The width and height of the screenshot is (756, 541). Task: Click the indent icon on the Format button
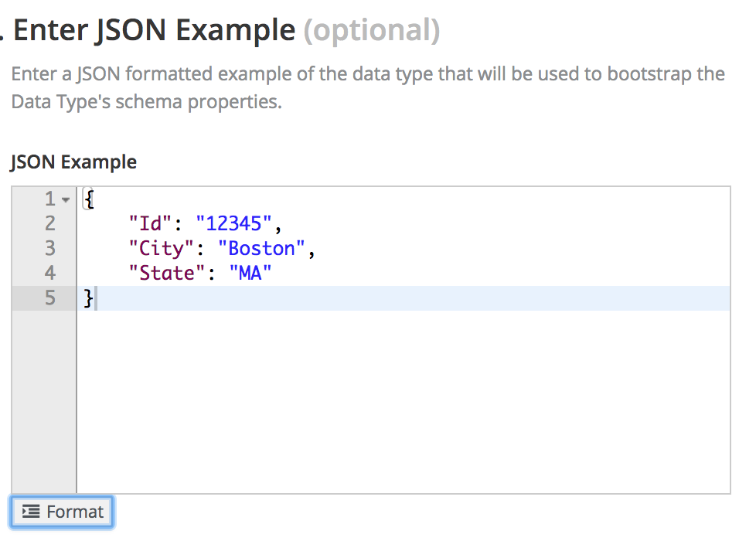pos(31,512)
